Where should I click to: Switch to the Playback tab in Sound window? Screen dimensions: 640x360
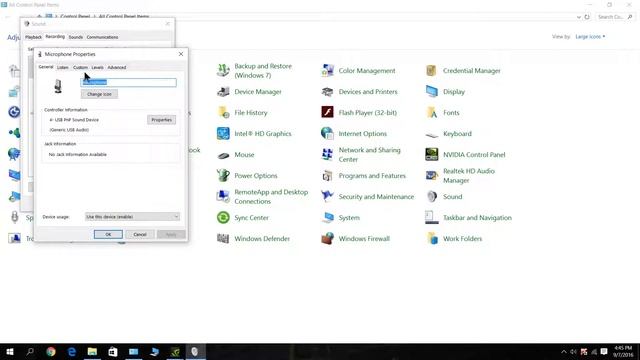[x=33, y=37]
